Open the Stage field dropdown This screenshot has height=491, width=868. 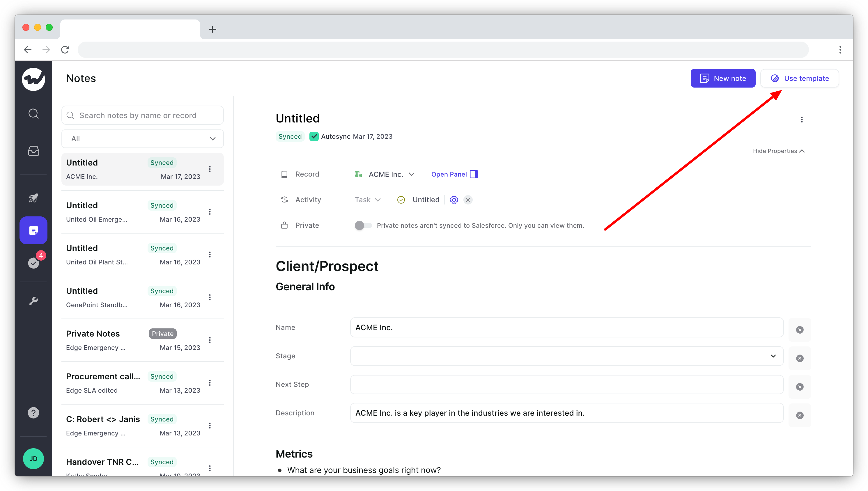(x=566, y=356)
